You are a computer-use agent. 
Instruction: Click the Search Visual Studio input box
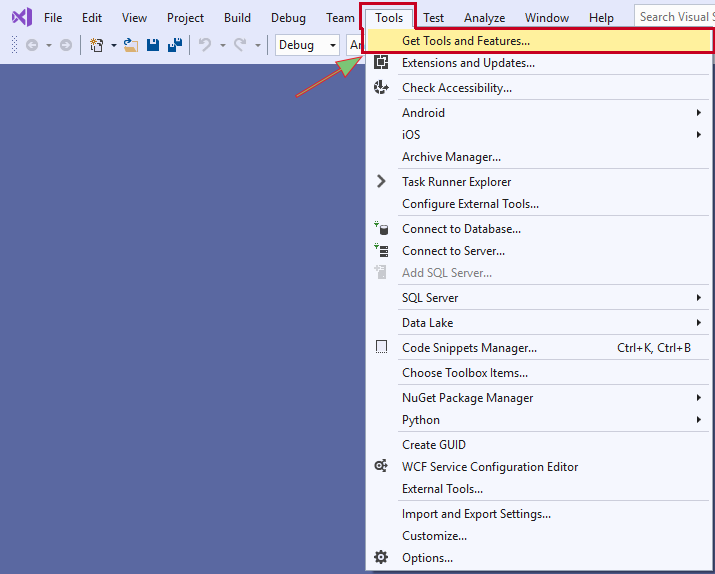point(675,17)
